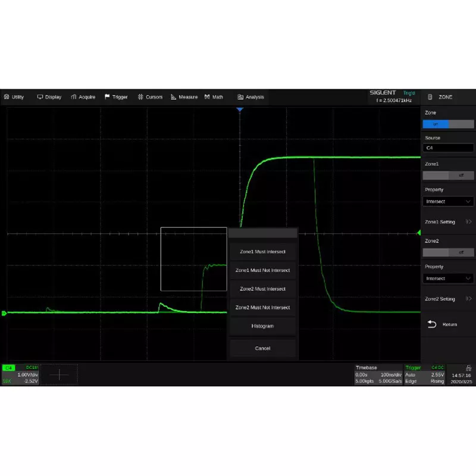
Task: Click the Cursors crosshair icon
Action: click(140, 97)
